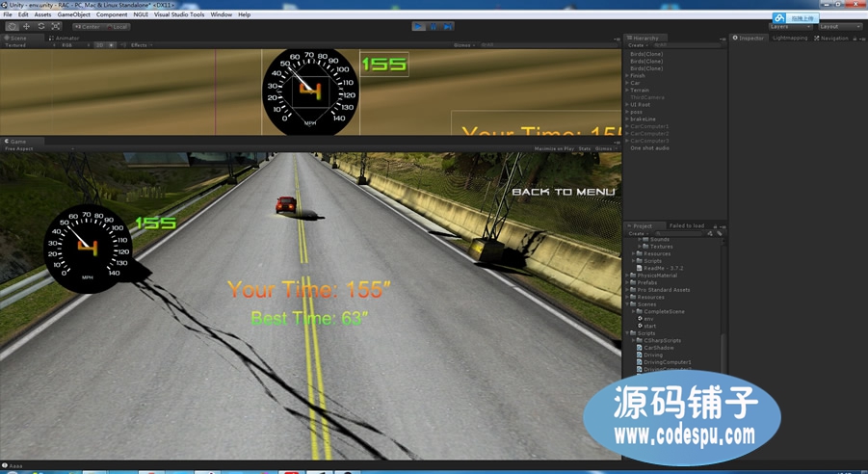Open the Navigation tab
Image resolution: width=868 pixels, height=474 pixels.
coord(831,38)
